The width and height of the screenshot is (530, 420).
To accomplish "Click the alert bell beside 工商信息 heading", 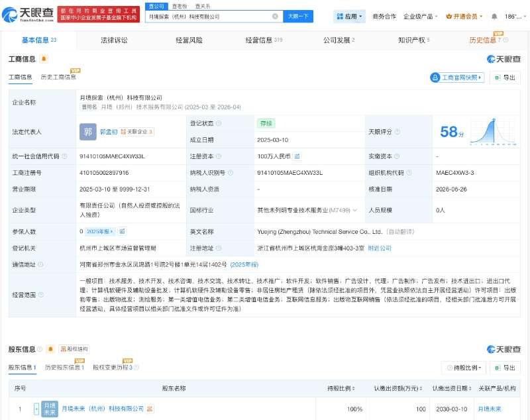I will 44,59.
